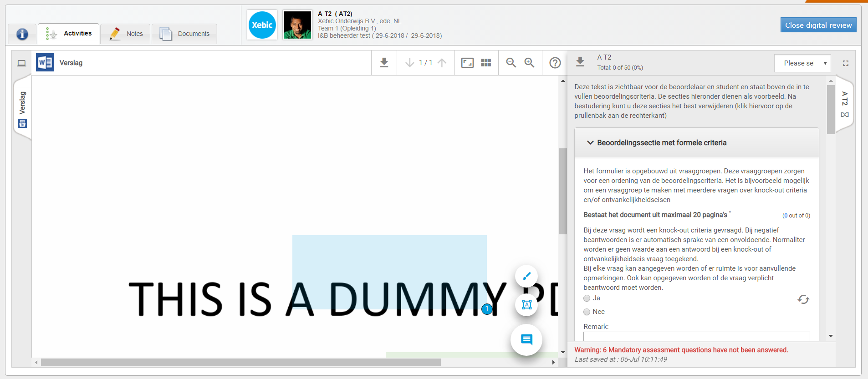The width and height of the screenshot is (868, 379).
Task: Select the Ja radio option
Action: point(587,298)
